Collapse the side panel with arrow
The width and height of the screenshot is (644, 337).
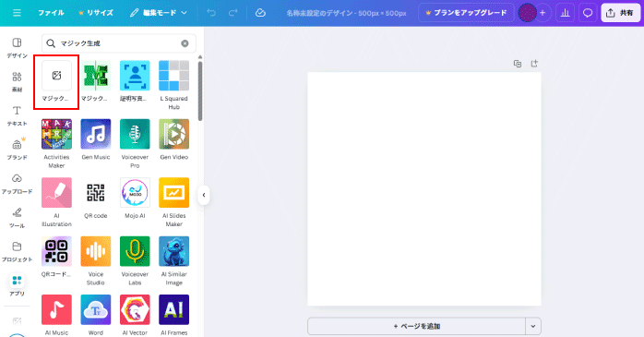point(204,195)
